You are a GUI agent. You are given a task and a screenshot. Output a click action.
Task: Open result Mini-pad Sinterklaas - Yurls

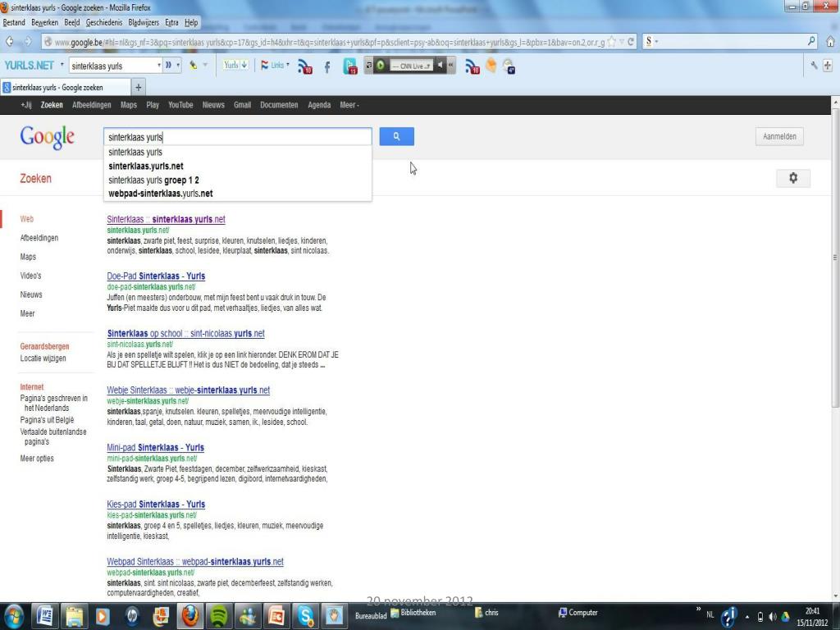[x=155, y=447]
